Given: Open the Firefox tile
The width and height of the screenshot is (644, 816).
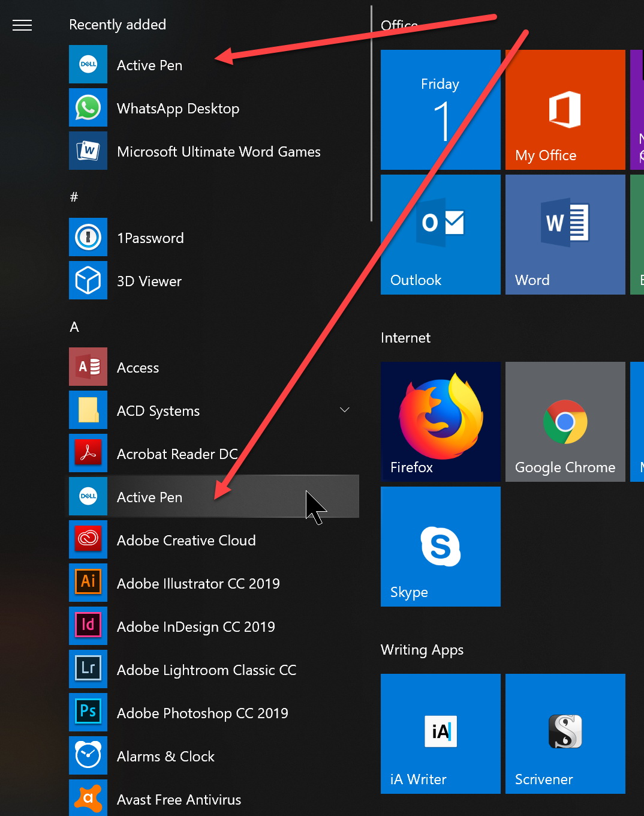Looking at the screenshot, I should pos(441,422).
